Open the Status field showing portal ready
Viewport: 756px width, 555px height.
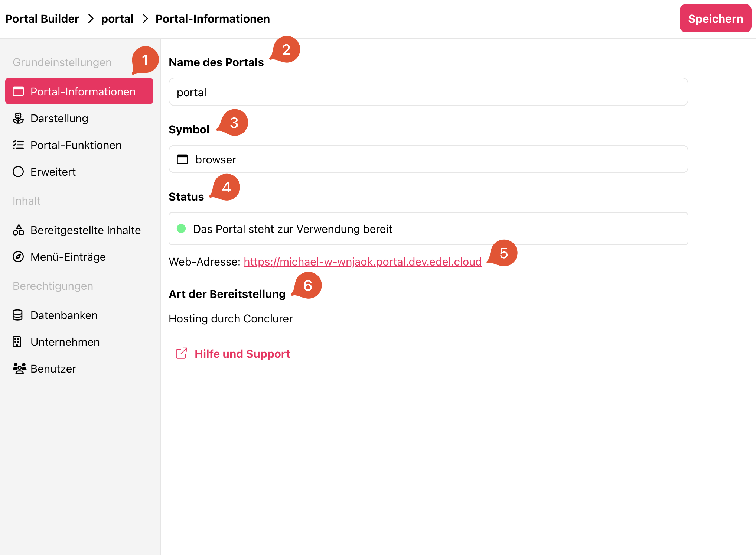point(428,228)
